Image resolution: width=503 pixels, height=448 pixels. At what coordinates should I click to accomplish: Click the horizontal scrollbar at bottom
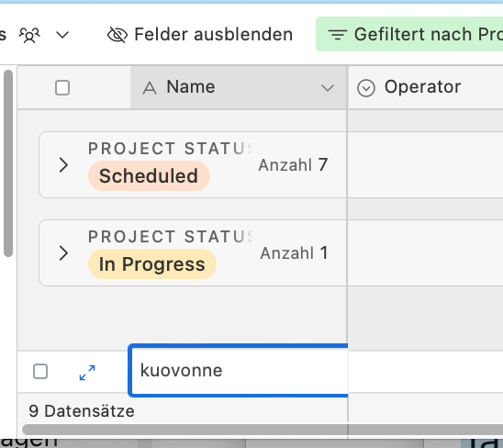point(263,430)
